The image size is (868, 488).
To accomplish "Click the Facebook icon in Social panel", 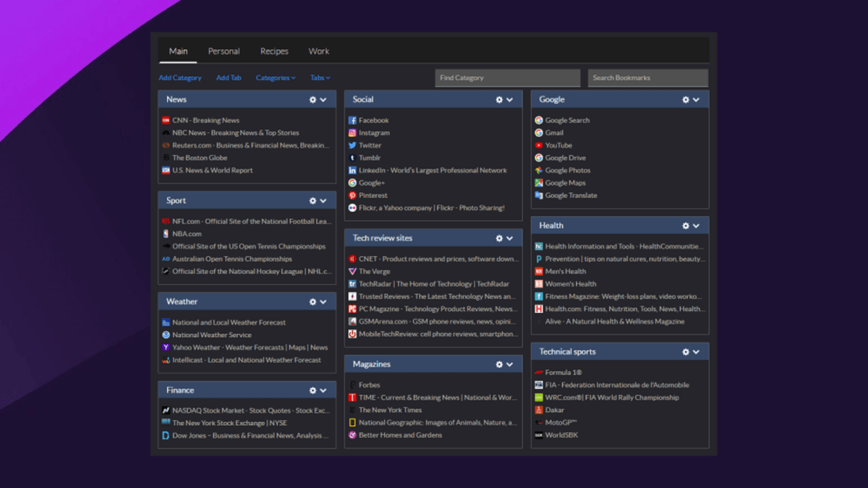I will tap(354, 120).
